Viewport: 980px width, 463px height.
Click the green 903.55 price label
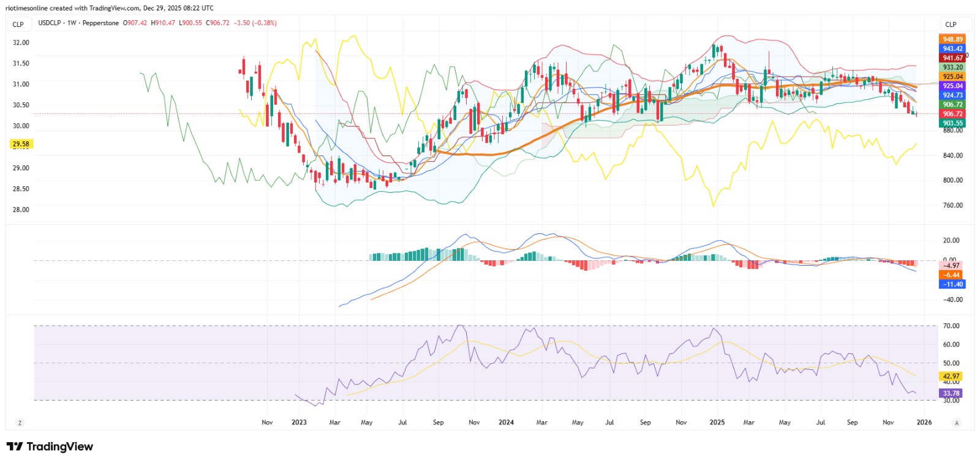[x=952, y=123]
